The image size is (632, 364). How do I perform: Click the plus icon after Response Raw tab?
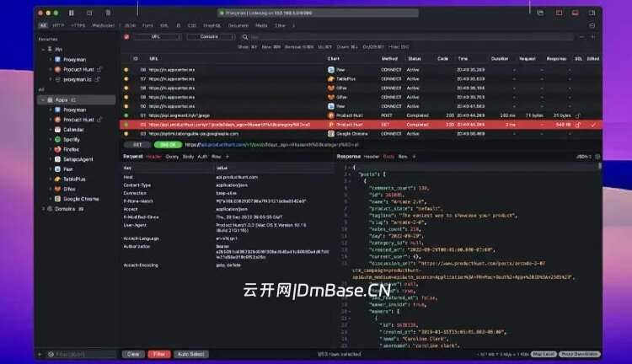(x=414, y=157)
